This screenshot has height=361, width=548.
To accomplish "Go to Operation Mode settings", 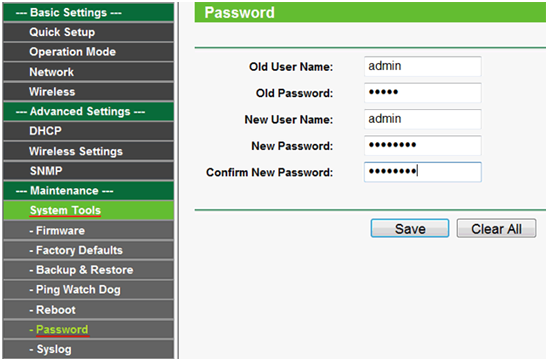I will (88, 52).
